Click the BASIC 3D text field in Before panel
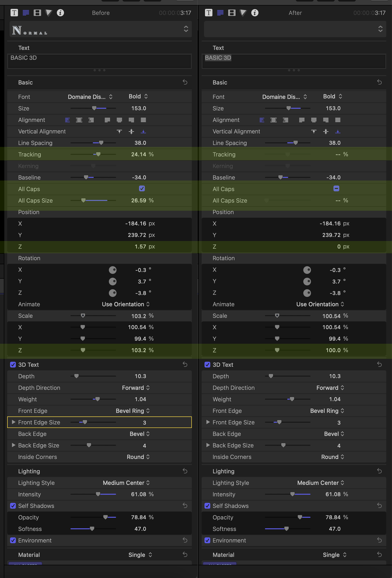The height and width of the screenshot is (578, 392). pos(99,61)
